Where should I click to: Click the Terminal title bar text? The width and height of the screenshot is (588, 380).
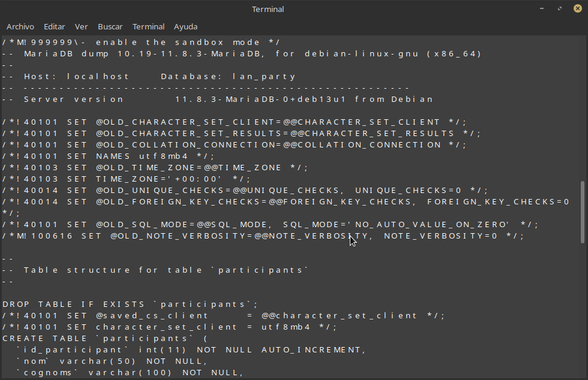point(268,9)
